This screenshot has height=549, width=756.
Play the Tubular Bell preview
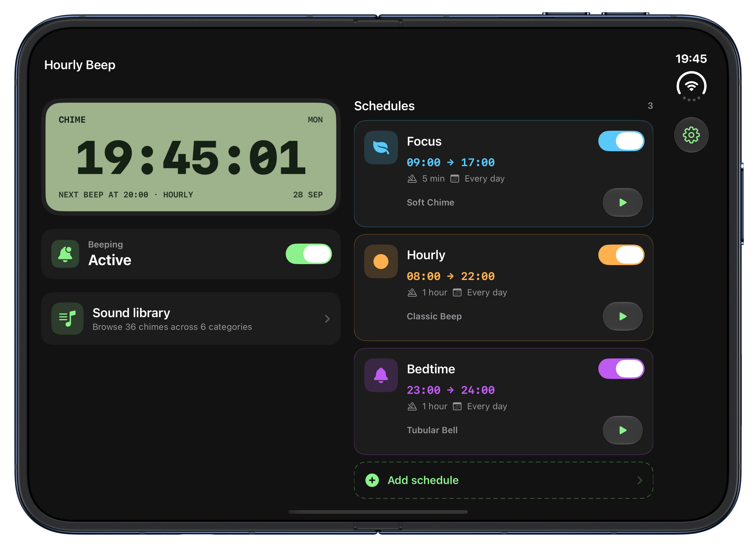click(622, 430)
